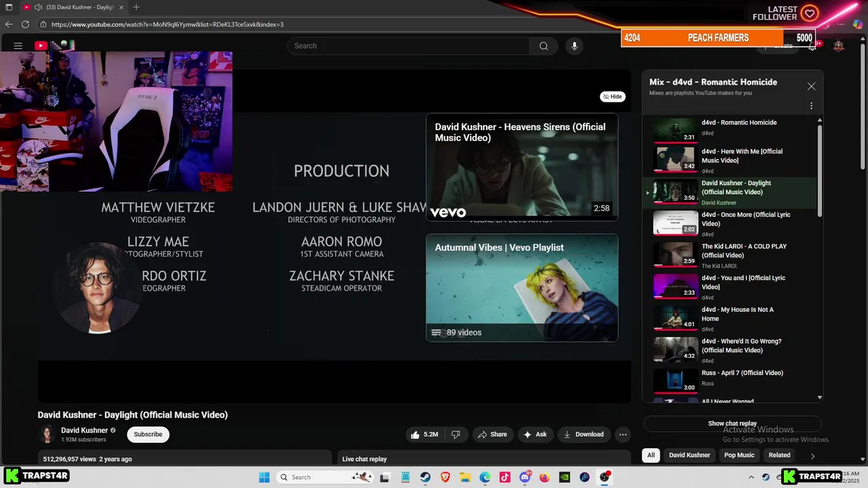The image size is (868, 488).
Task: Open Task View on taskbar
Action: tap(384, 477)
